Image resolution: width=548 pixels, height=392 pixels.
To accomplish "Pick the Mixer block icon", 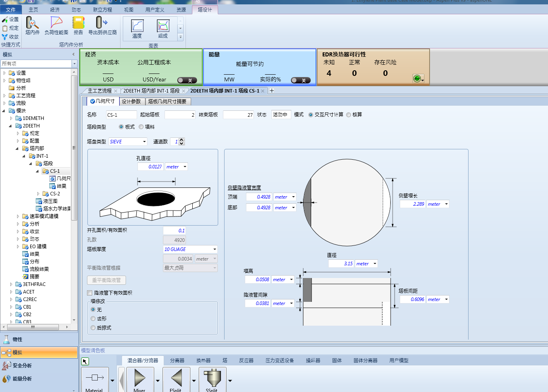I will coord(140,380).
